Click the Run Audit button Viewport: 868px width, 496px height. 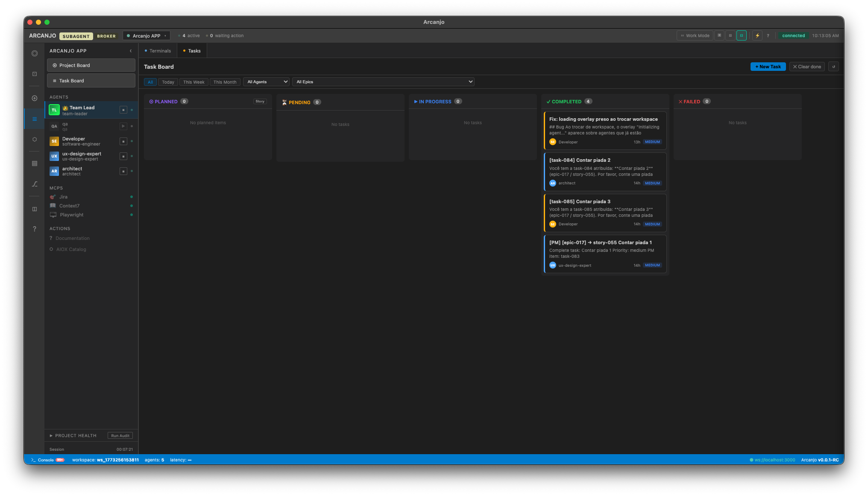(x=120, y=435)
